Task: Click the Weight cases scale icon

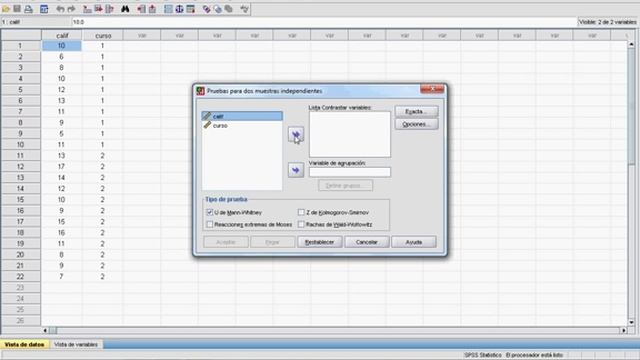Action: (x=179, y=9)
